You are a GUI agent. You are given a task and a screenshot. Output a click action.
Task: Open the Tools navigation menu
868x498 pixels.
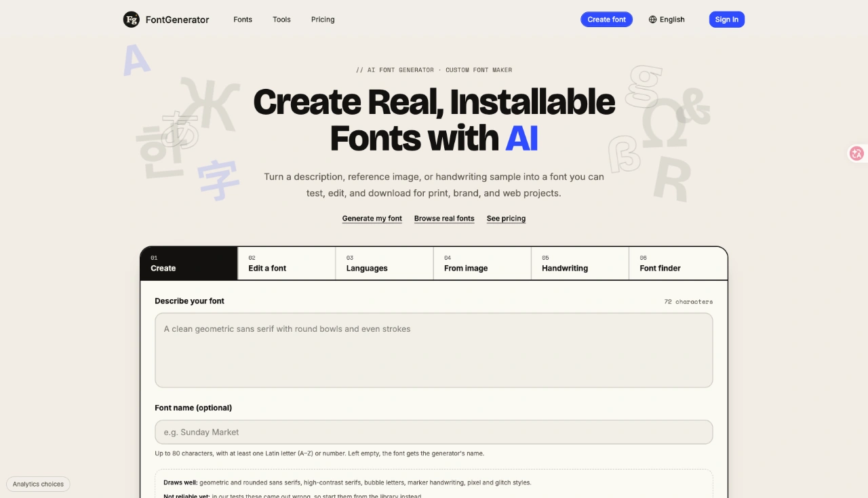coord(281,20)
